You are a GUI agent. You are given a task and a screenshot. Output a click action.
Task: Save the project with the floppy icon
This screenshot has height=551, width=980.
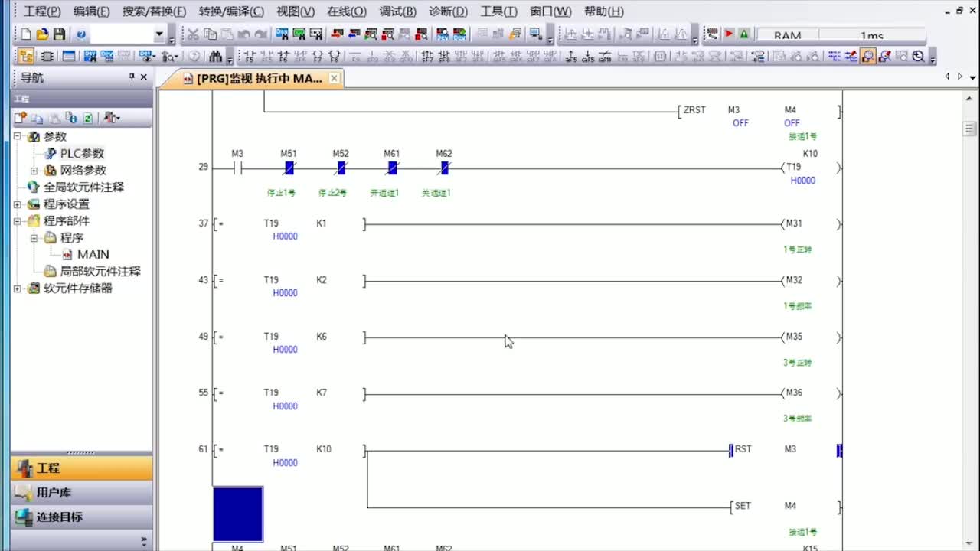point(59,34)
